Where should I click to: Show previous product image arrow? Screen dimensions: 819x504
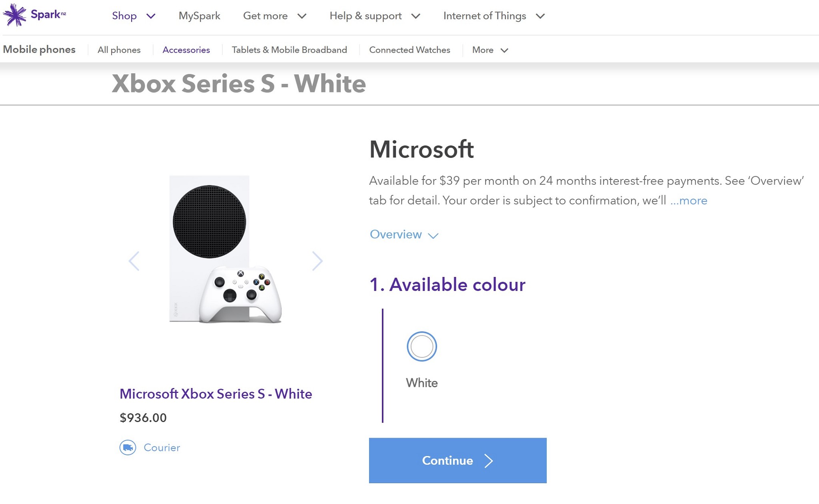coord(134,261)
